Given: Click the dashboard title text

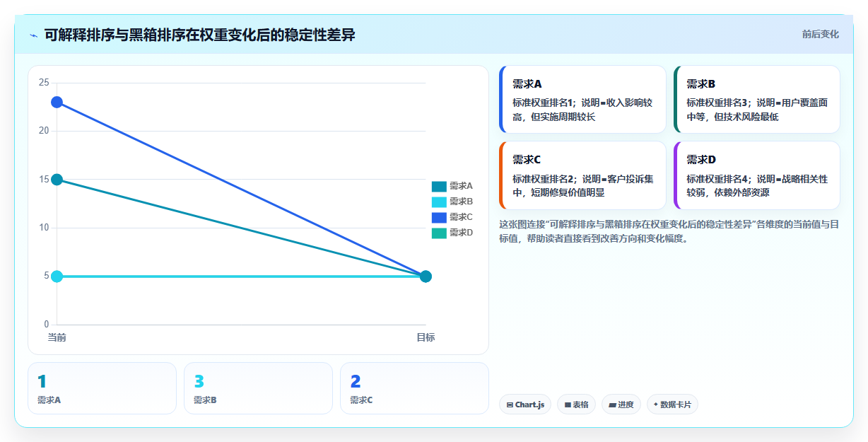Looking at the screenshot, I should (x=199, y=35).
